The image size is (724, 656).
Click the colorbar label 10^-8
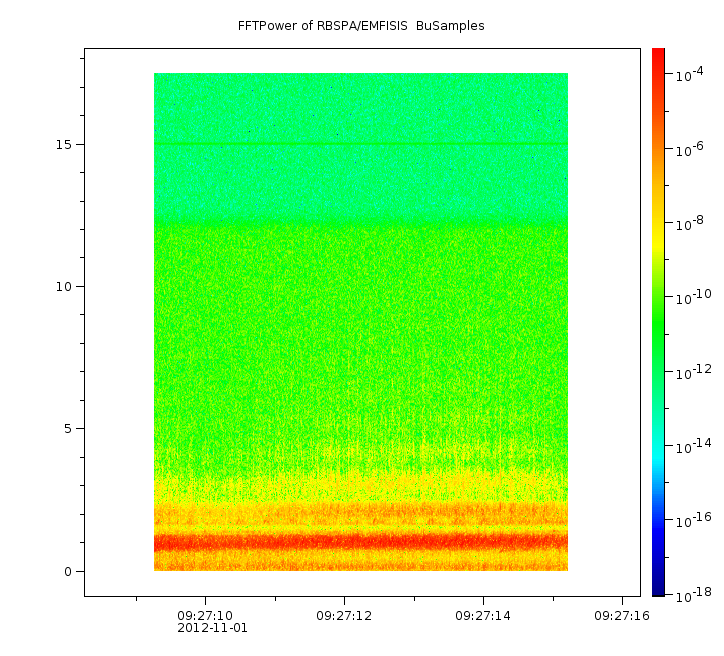[x=691, y=224]
